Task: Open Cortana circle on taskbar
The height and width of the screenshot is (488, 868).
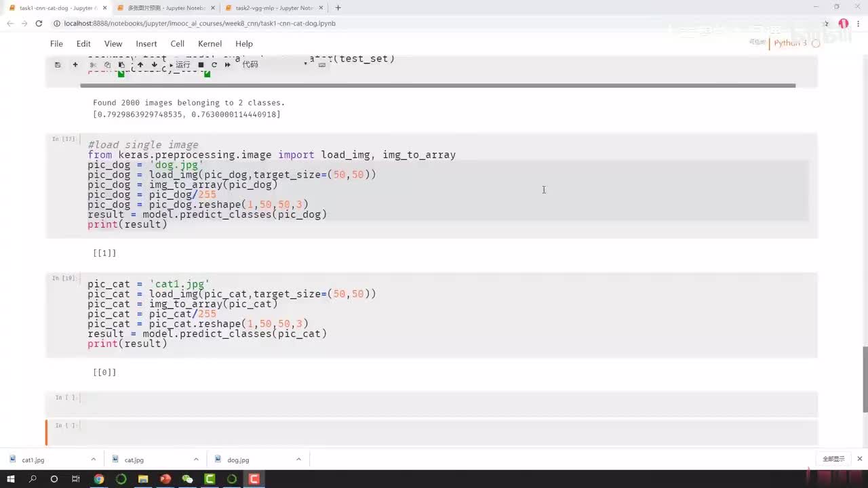Action: coord(54,479)
